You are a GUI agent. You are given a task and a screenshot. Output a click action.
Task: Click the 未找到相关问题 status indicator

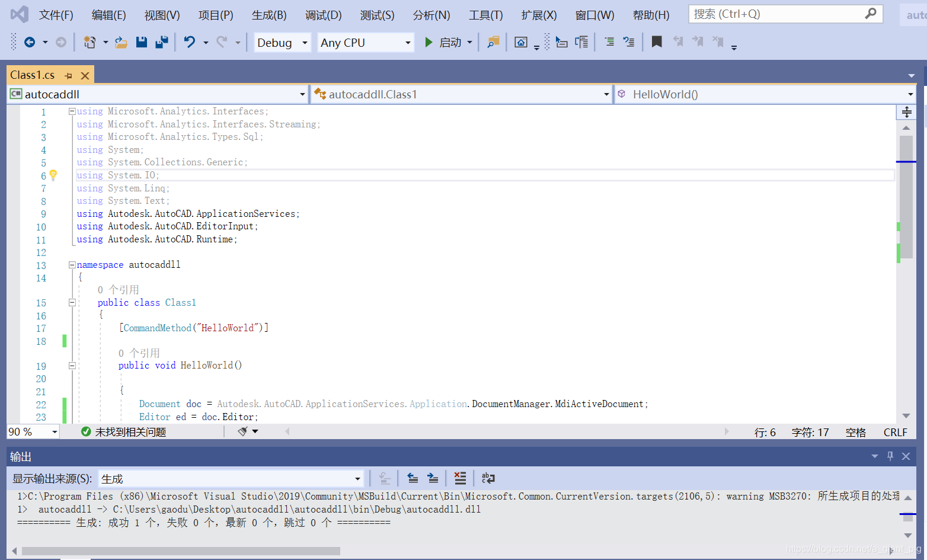(x=123, y=432)
